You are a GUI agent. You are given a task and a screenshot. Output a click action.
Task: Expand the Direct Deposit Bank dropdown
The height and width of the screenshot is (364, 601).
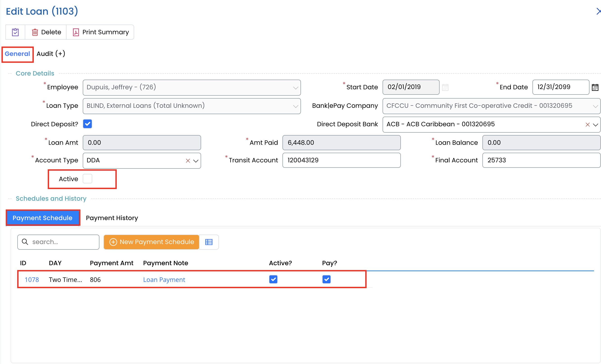[595, 125]
